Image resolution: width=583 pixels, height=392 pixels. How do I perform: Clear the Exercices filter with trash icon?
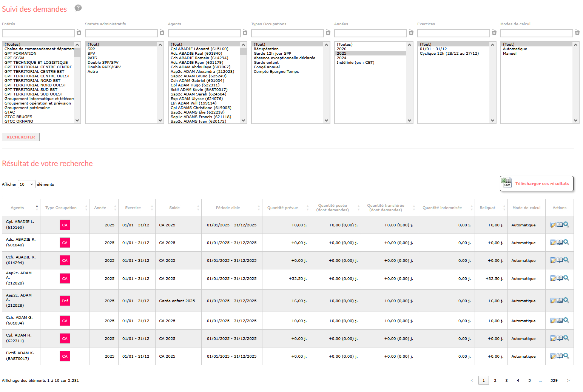click(x=494, y=33)
